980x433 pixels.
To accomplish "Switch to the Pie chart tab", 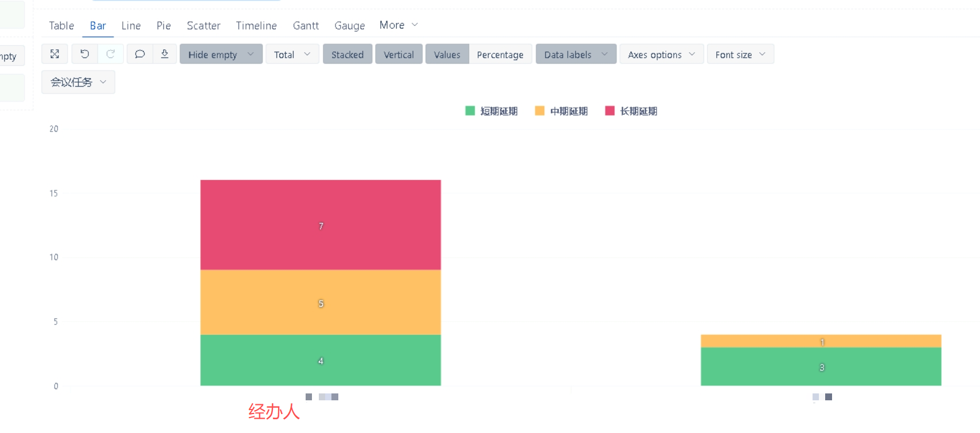I will click(x=163, y=26).
